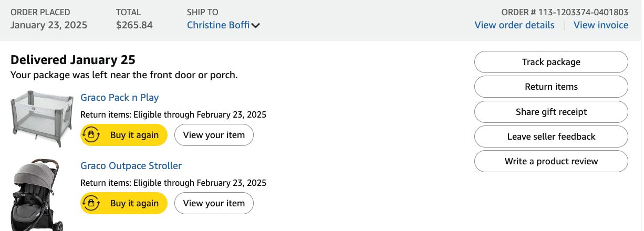Click the Share gift receipt button

coord(551,112)
